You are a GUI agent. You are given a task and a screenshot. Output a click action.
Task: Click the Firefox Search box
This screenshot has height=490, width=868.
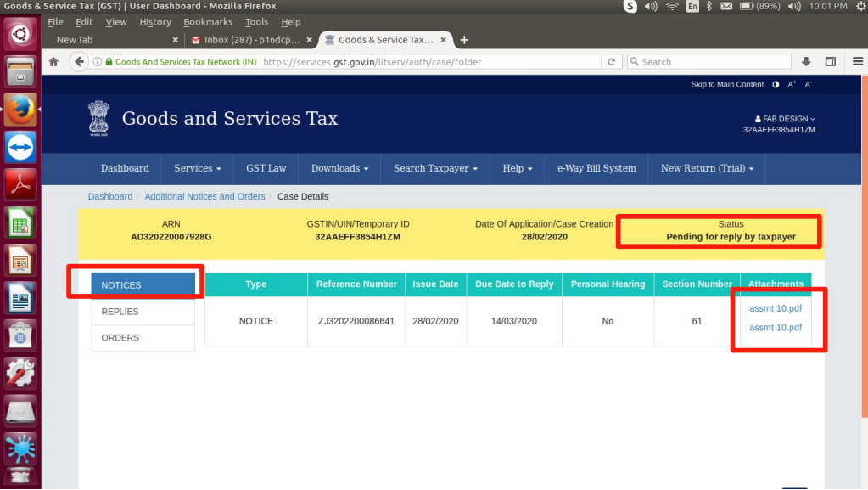[x=709, y=61]
